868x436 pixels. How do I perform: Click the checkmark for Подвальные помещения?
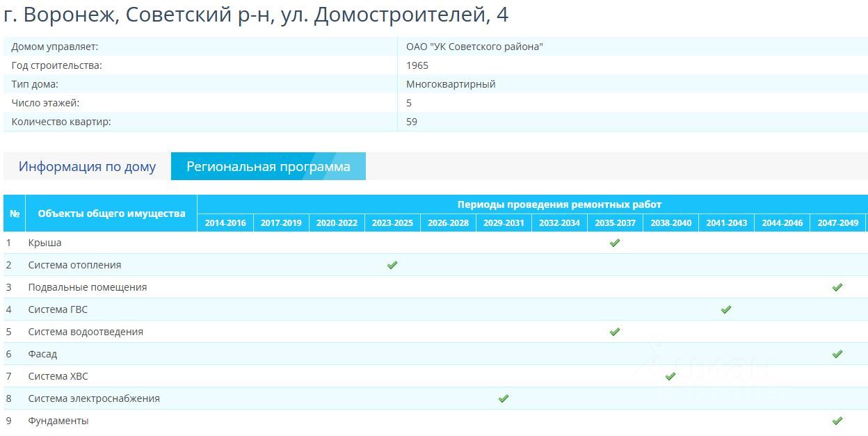837,287
